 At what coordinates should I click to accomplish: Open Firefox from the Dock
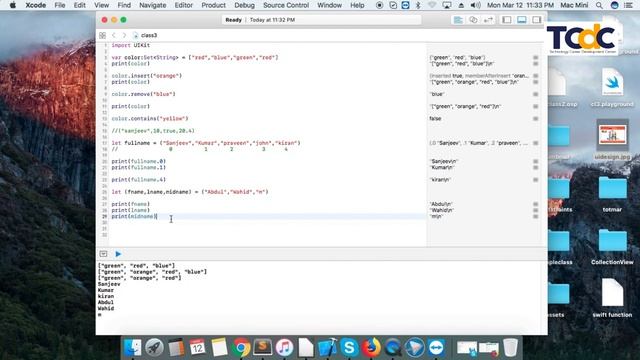pyautogui.click(x=371, y=348)
